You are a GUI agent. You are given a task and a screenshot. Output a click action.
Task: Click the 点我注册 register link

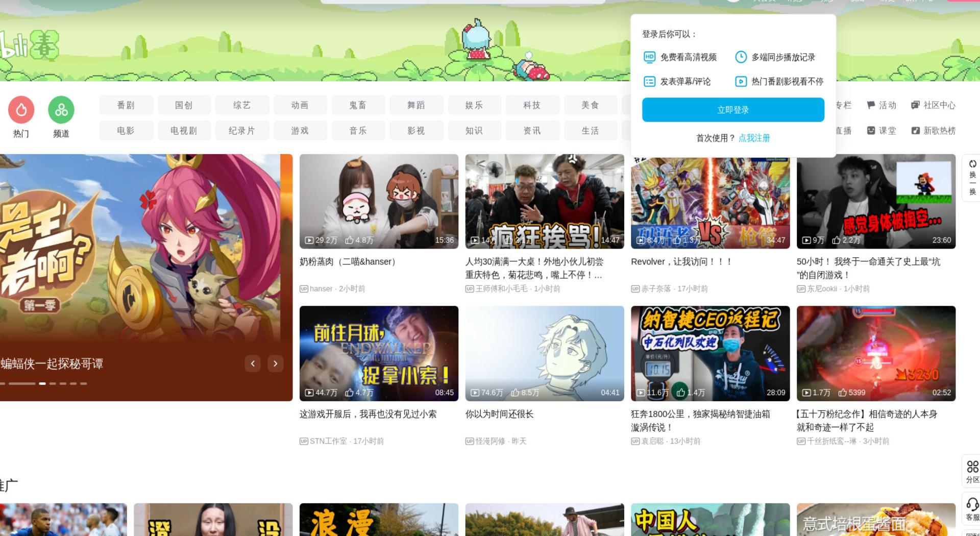[x=754, y=138]
